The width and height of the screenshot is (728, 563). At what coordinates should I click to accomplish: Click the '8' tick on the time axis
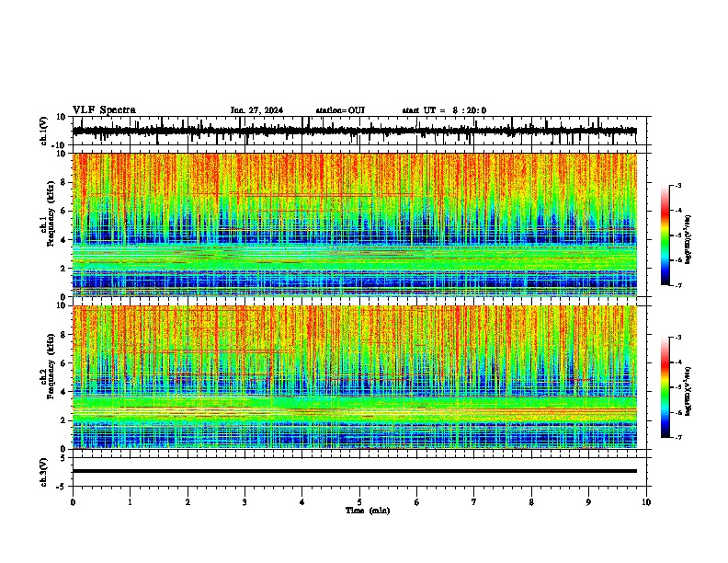[x=531, y=502]
